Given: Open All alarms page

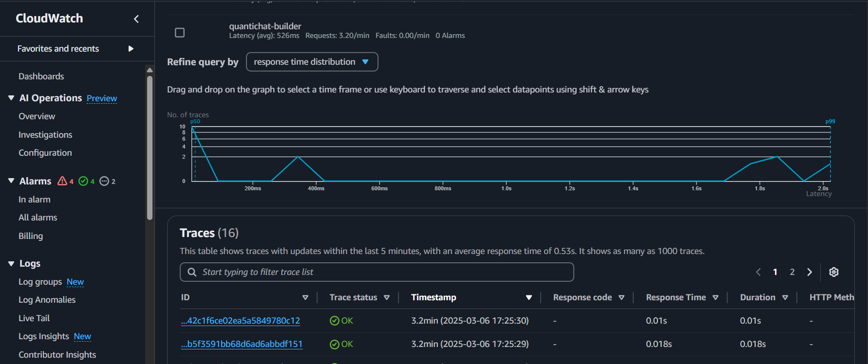Looking at the screenshot, I should 38,218.
